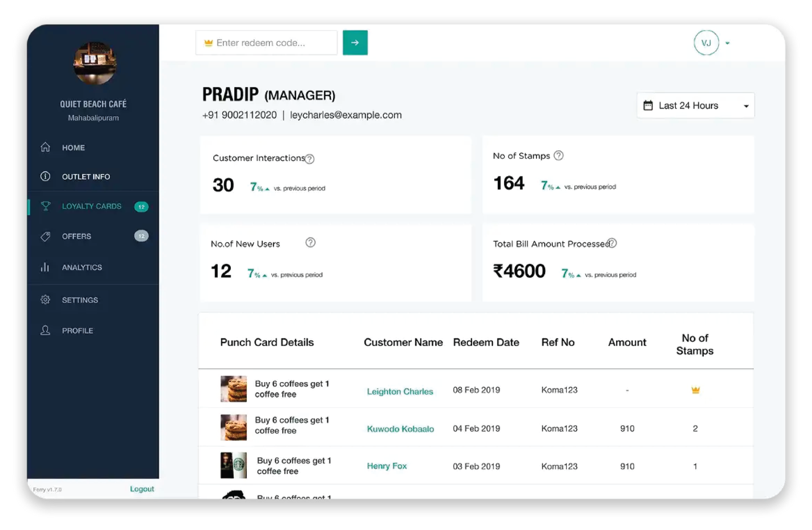Click help icon beside No of Stamps
Viewport: 812px width, 530px height.
[x=559, y=156]
